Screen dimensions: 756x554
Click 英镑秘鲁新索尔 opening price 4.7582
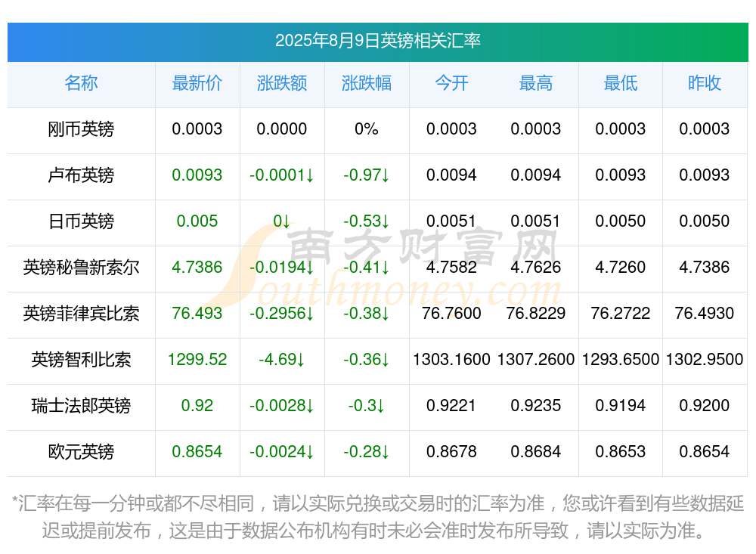(451, 267)
